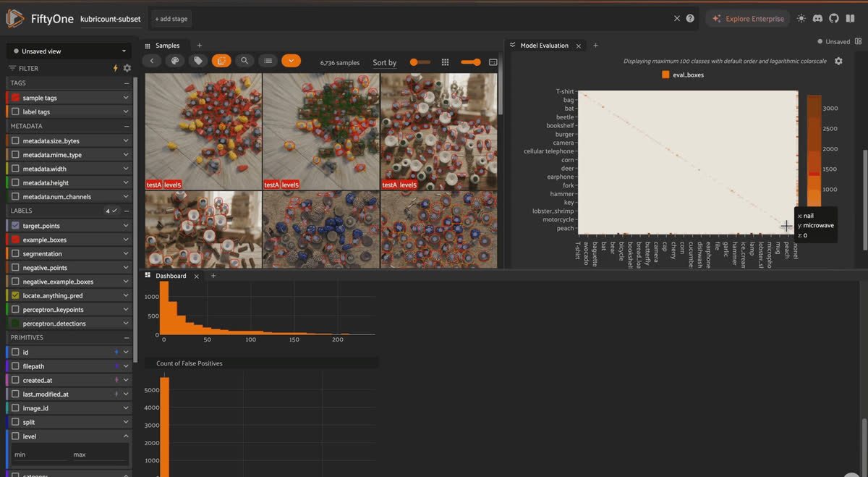Open the GitHub icon link
The height and width of the screenshot is (477, 868).
(x=833, y=19)
